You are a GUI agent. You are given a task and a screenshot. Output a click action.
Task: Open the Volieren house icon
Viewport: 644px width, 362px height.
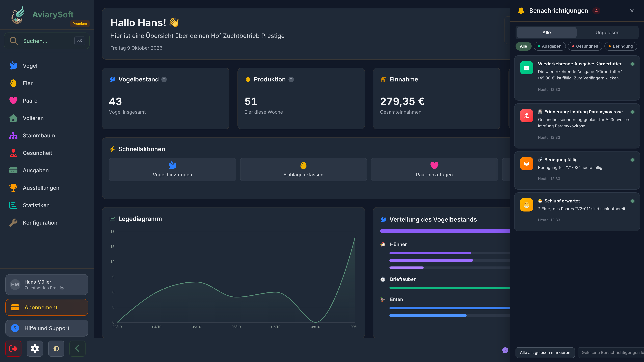(13, 118)
